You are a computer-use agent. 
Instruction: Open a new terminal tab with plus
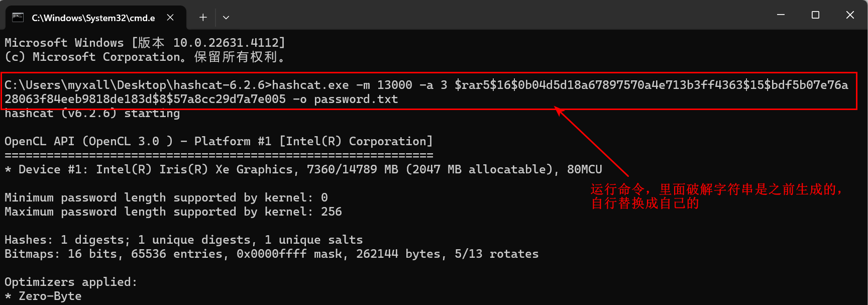pos(203,18)
